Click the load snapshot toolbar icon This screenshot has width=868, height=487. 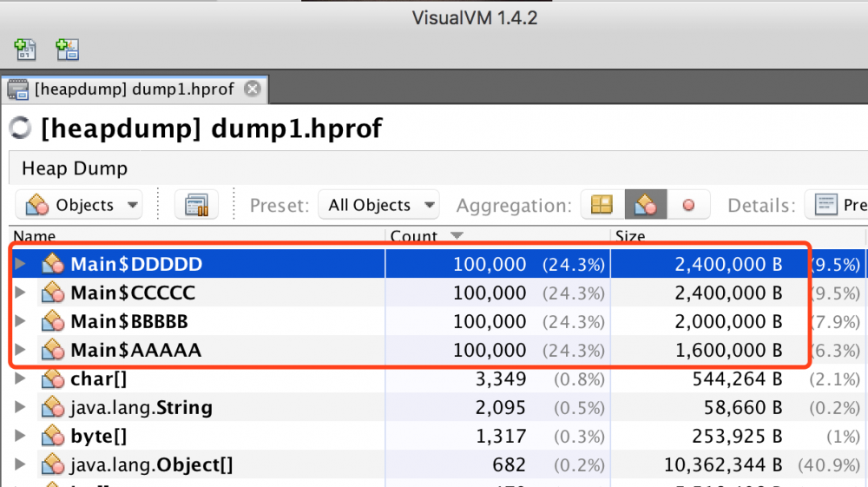(68, 49)
